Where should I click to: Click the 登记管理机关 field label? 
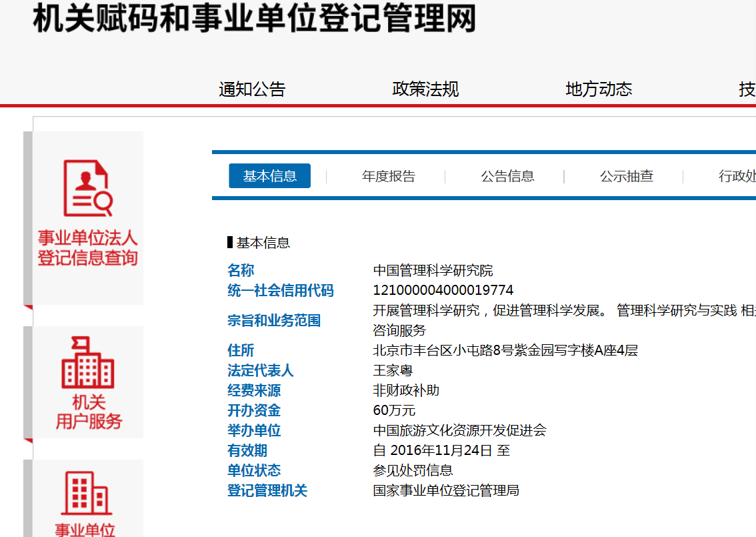click(267, 491)
